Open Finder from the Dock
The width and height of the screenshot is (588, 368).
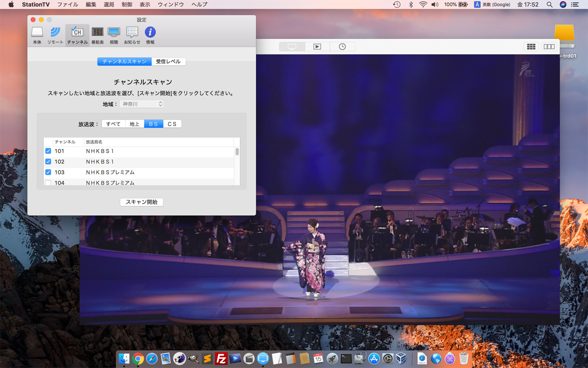[x=124, y=359]
